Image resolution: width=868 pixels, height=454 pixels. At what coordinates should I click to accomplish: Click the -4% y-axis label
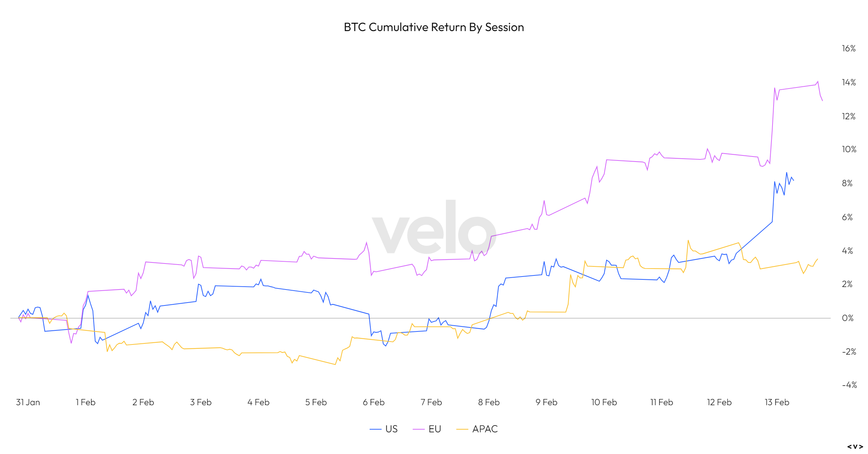(x=849, y=385)
